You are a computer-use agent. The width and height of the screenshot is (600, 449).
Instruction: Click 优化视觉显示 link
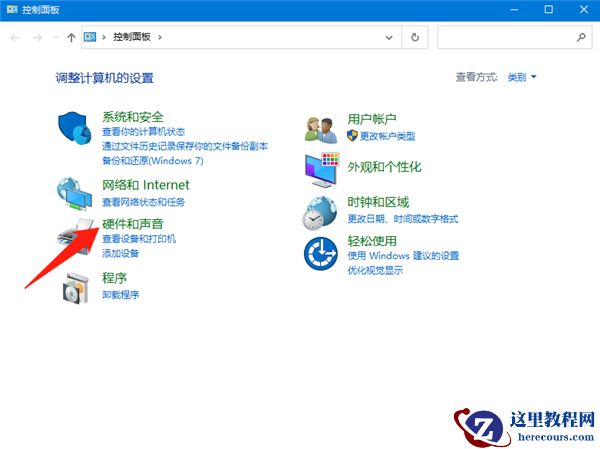[x=375, y=270]
